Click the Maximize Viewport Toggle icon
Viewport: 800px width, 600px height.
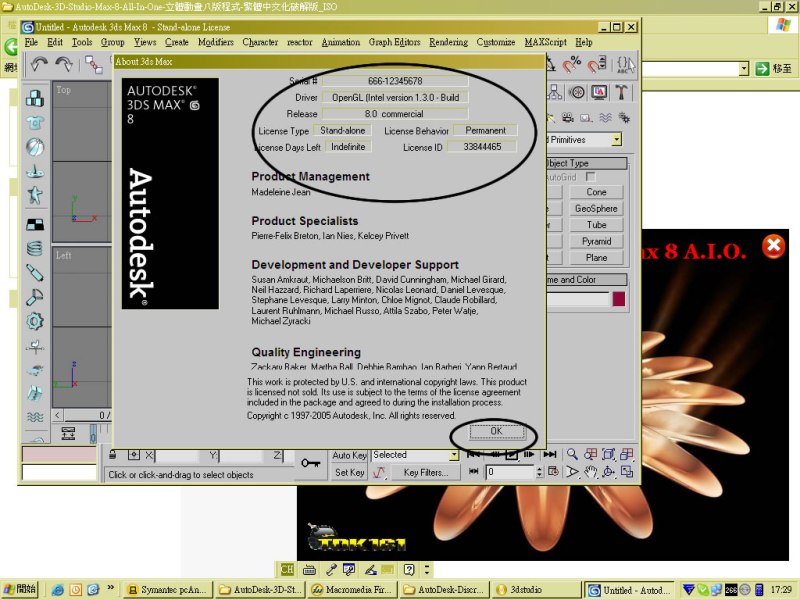coord(627,472)
